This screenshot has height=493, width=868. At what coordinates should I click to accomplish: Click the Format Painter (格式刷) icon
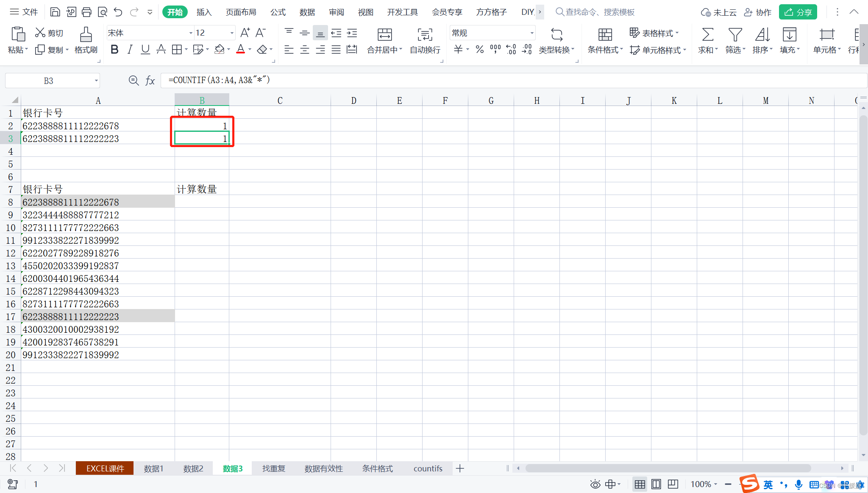(86, 34)
